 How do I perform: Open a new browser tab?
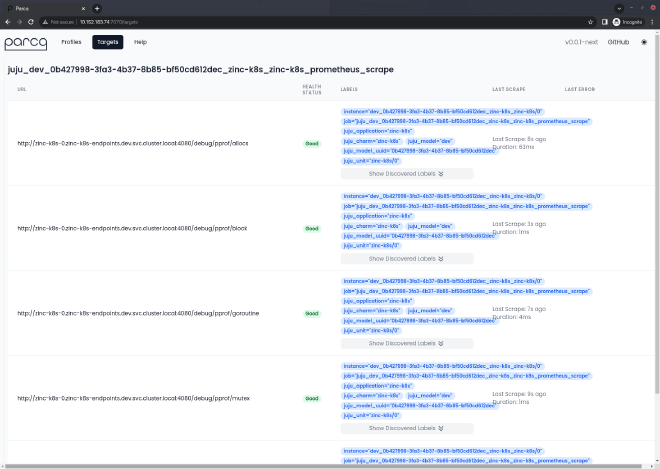(97, 7)
